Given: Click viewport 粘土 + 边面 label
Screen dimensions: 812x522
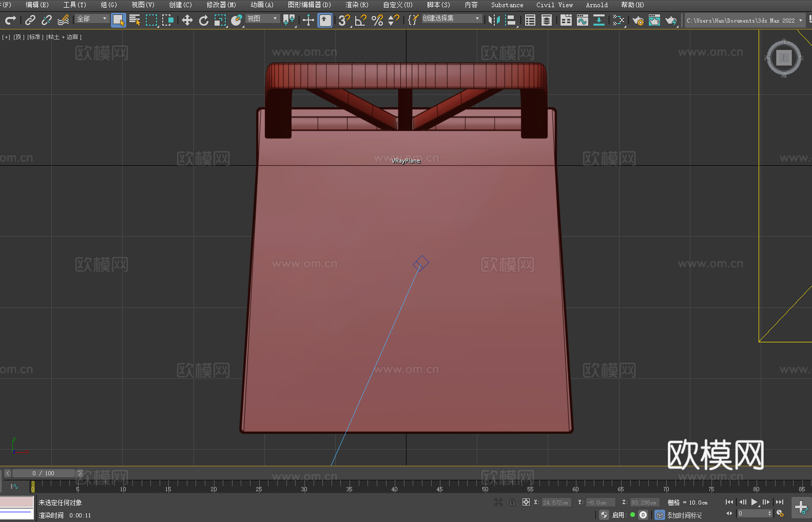Looking at the screenshot, I should tap(64, 37).
